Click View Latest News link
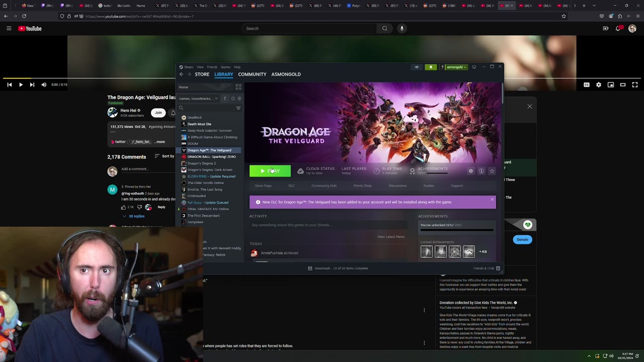This screenshot has height=362, width=644. click(x=391, y=237)
